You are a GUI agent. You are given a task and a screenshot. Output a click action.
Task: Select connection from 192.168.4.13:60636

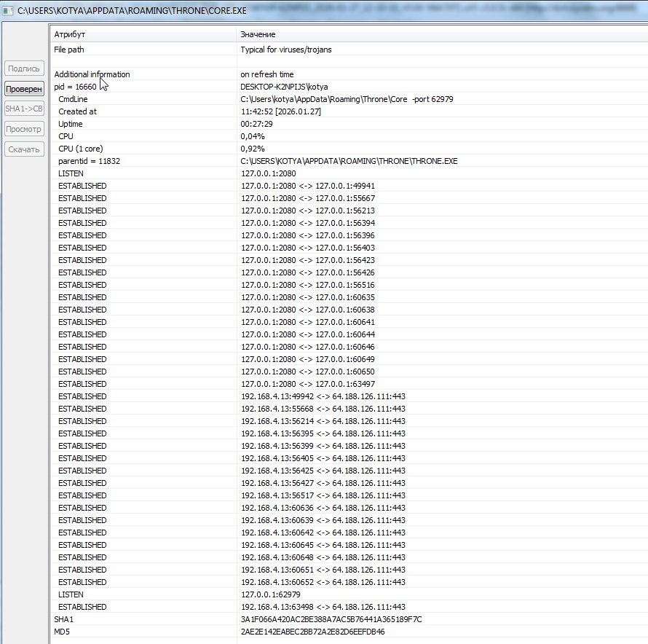323,508
